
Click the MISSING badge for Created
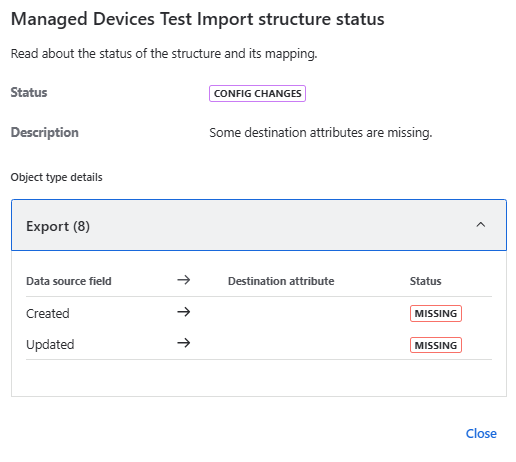[436, 313]
